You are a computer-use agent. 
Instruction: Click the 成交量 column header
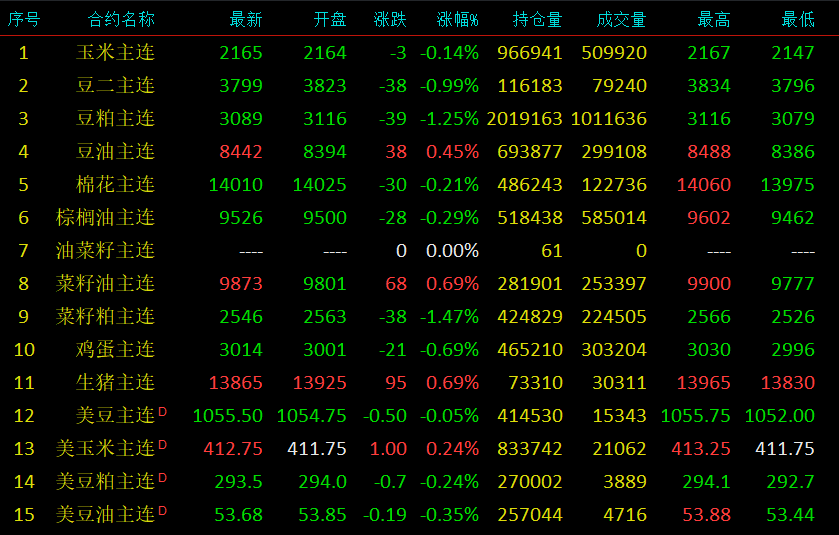[x=621, y=20]
